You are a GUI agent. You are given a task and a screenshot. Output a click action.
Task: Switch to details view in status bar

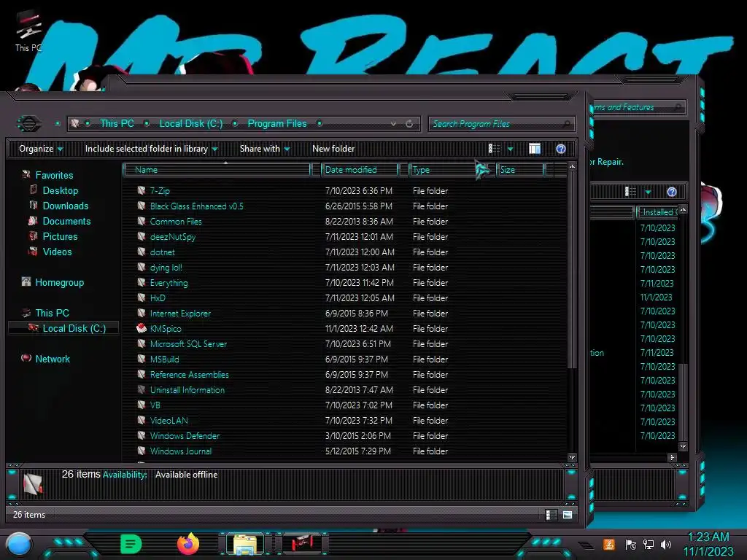point(551,515)
